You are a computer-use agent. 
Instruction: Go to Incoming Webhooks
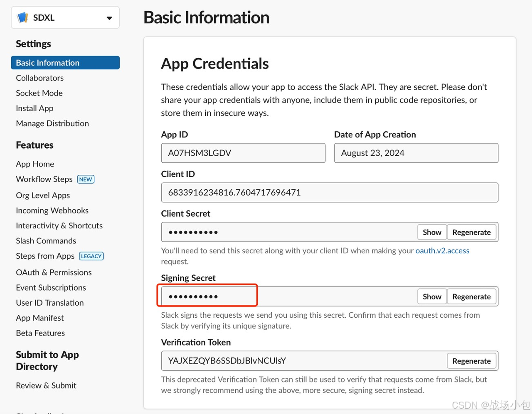tap(52, 211)
